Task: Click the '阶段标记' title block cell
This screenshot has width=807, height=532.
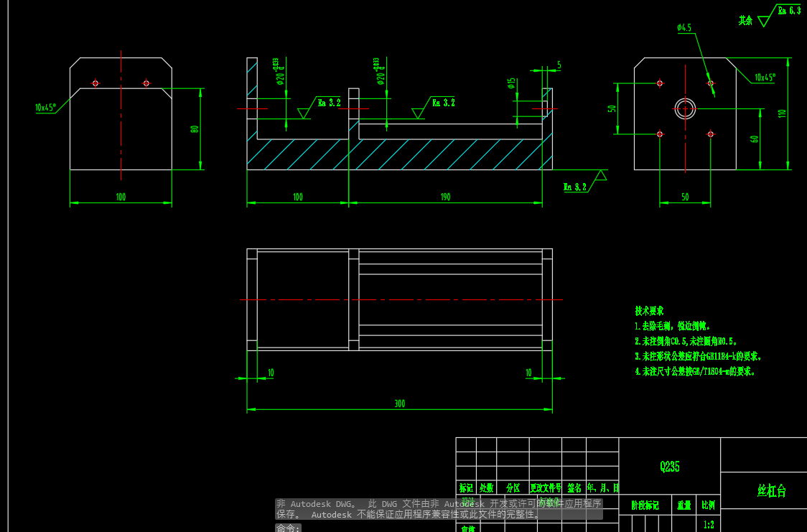Action: pyautogui.click(x=645, y=505)
